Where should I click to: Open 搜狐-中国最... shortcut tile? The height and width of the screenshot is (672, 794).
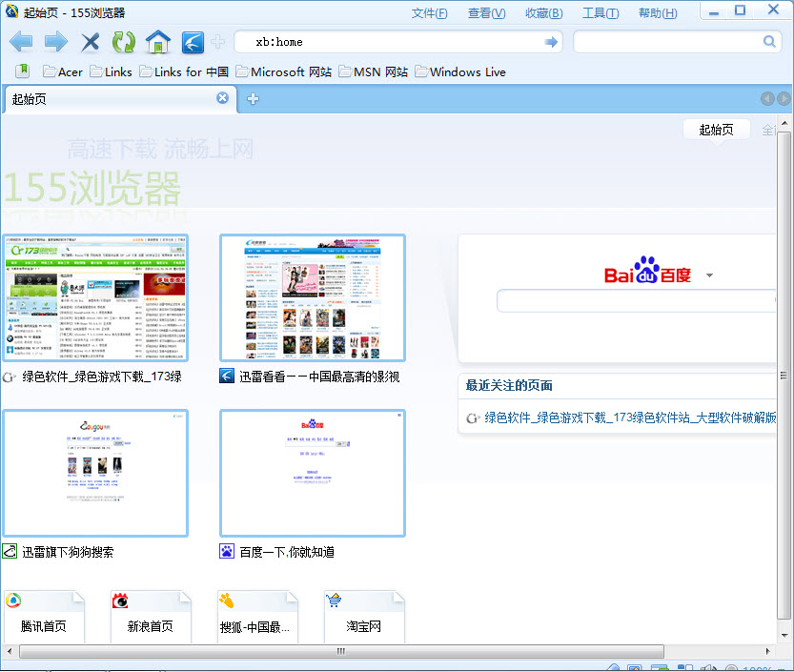pyautogui.click(x=257, y=617)
